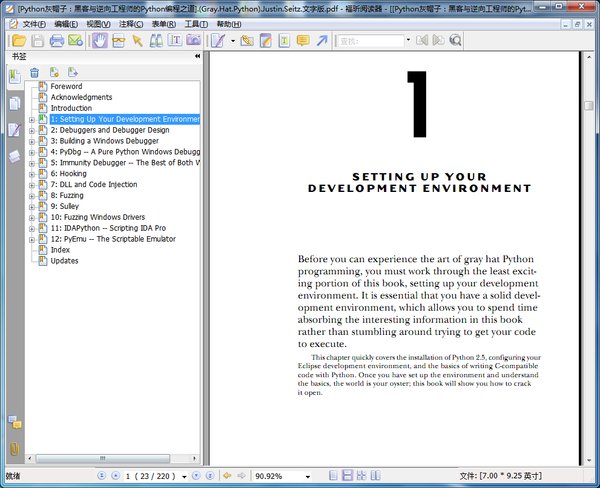Open the Index bookmark

tap(60, 250)
